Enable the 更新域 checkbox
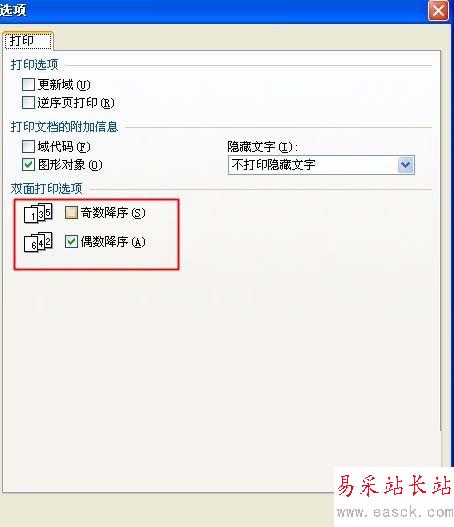Image resolution: width=454 pixels, height=527 pixels. pyautogui.click(x=28, y=84)
